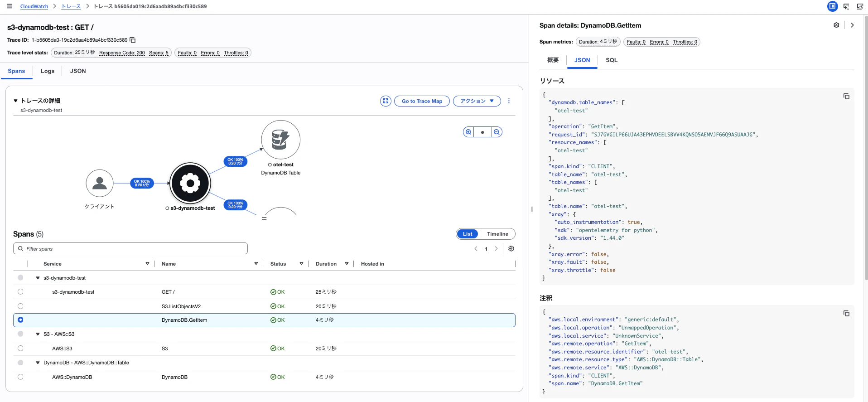Click the blue panel toggle icon in top bar
Image resolution: width=868 pixels, height=402 pixels.
(x=832, y=6)
